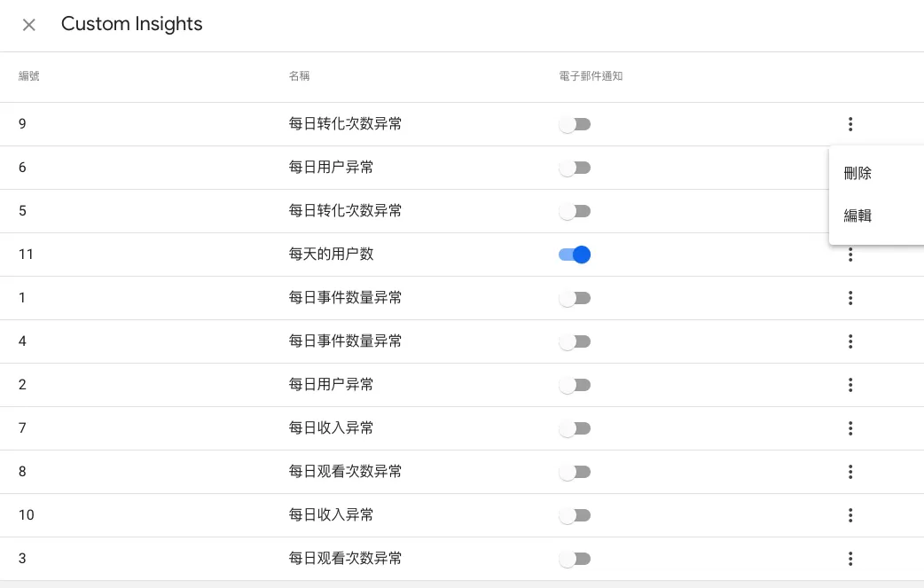Open three-dot menu for row 1

850,298
